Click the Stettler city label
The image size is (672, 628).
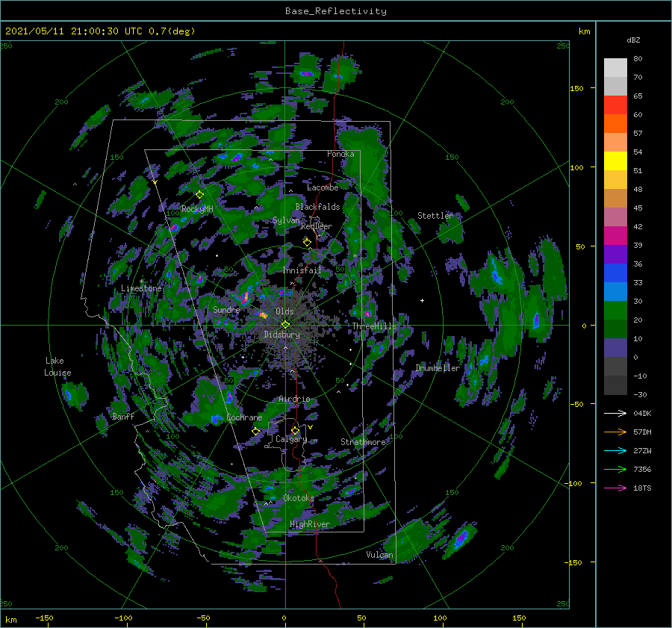435,216
